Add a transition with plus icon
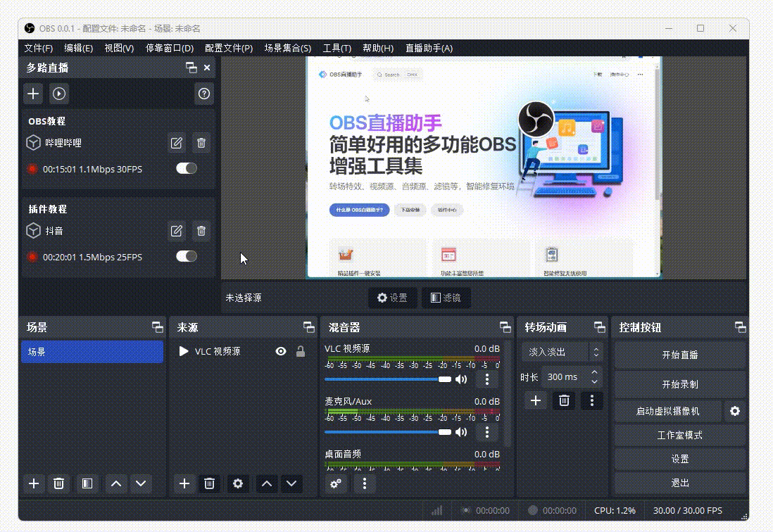Image resolution: width=773 pixels, height=532 pixels. [x=536, y=400]
